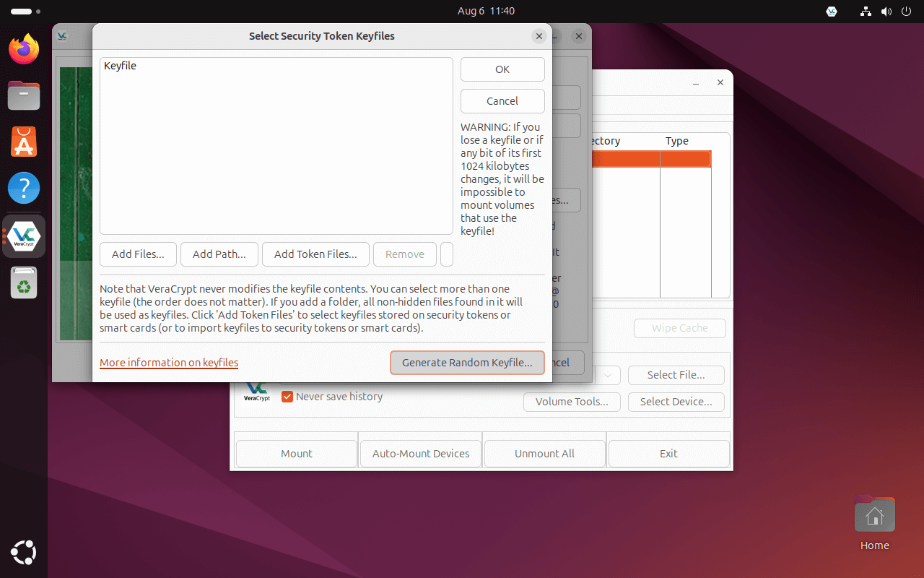Show applications via Ubuntu logo
The height and width of the screenshot is (578, 924).
click(x=24, y=553)
